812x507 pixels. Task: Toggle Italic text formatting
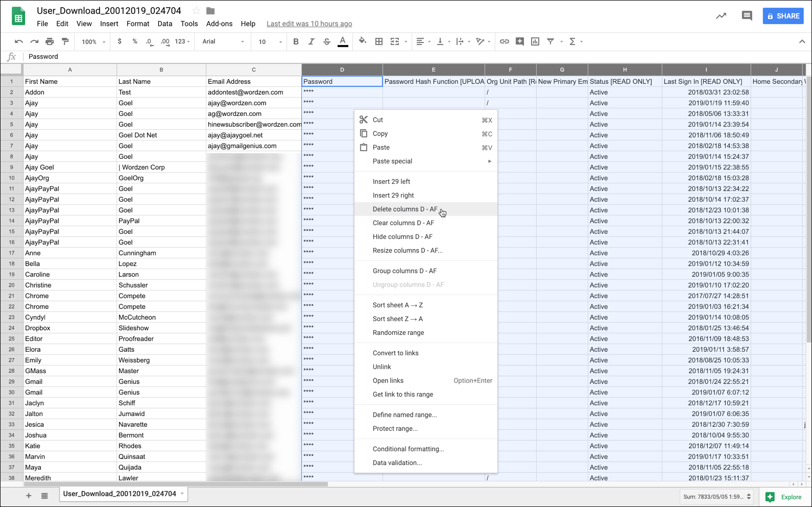tap(311, 42)
